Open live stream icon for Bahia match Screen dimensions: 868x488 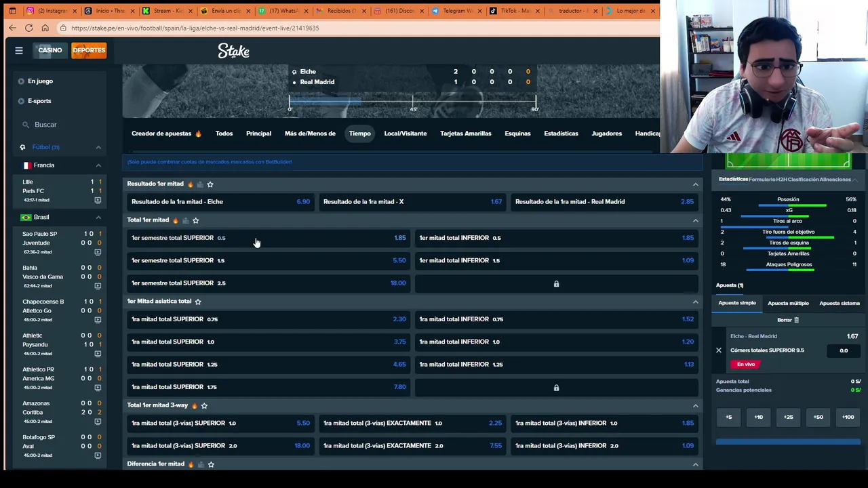coord(98,286)
